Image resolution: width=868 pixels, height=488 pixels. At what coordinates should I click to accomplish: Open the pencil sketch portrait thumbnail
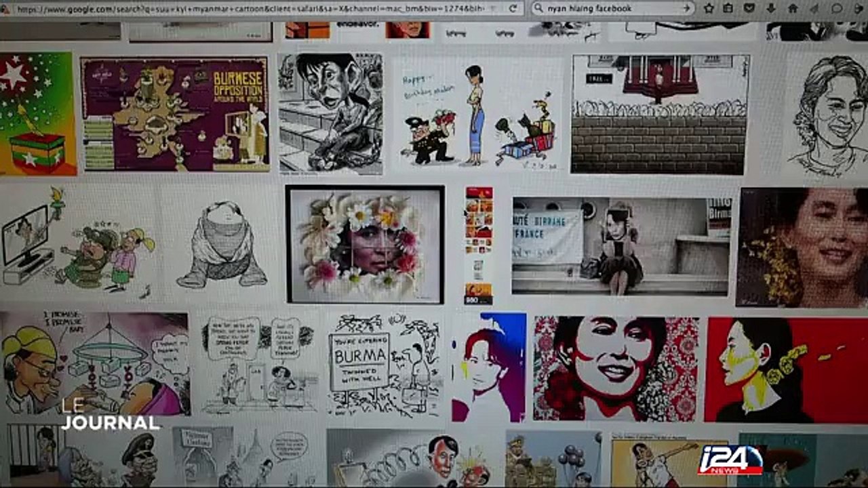click(829, 115)
